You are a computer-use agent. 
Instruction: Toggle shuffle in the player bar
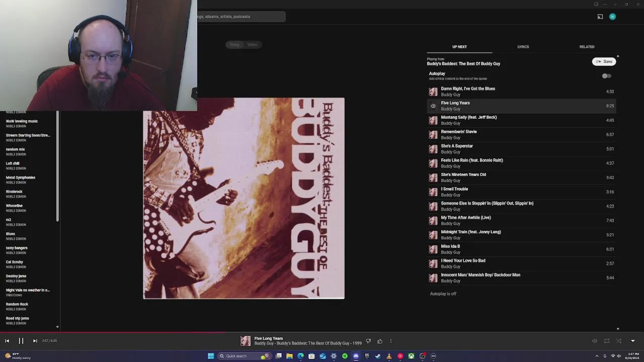[x=619, y=341]
